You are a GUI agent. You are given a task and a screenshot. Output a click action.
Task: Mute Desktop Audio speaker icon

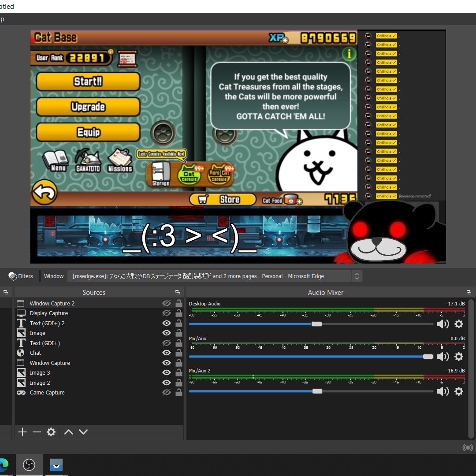443,324
